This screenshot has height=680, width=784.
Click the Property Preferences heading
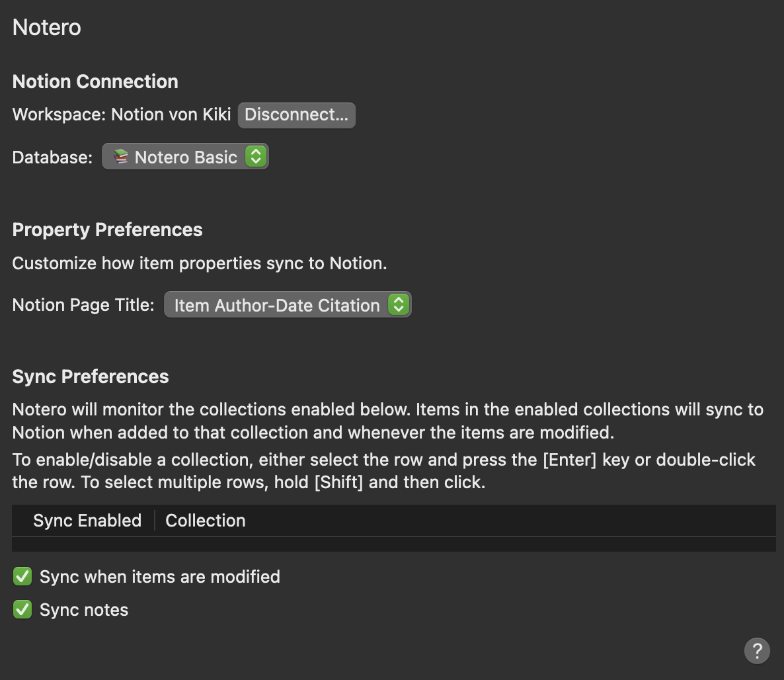point(107,230)
